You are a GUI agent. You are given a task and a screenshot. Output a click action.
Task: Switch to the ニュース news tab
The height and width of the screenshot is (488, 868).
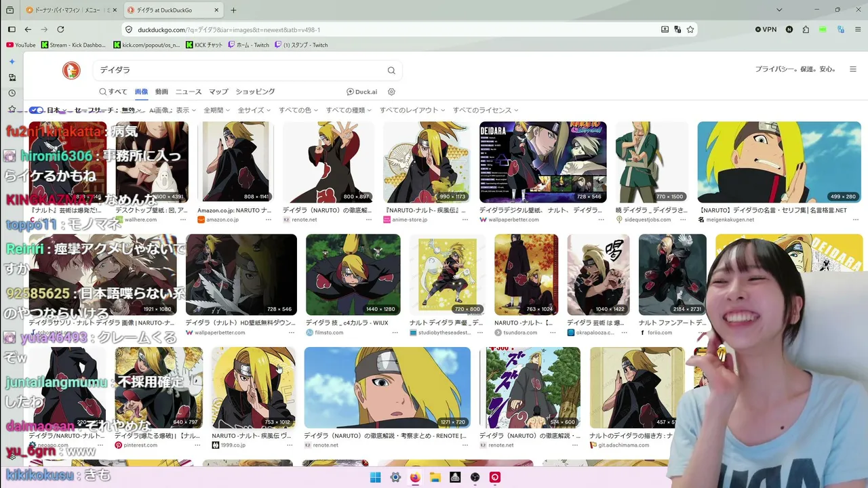[189, 91]
